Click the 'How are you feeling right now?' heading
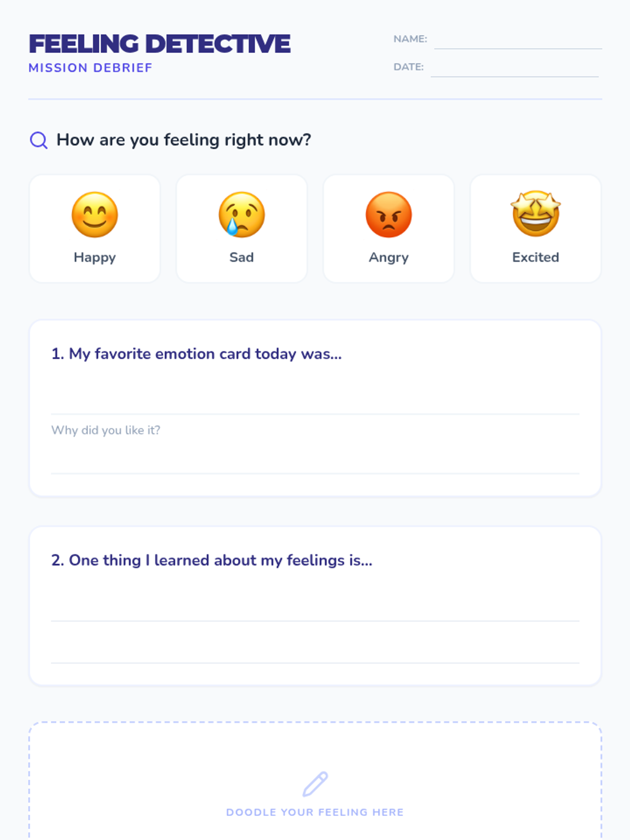 tap(184, 140)
